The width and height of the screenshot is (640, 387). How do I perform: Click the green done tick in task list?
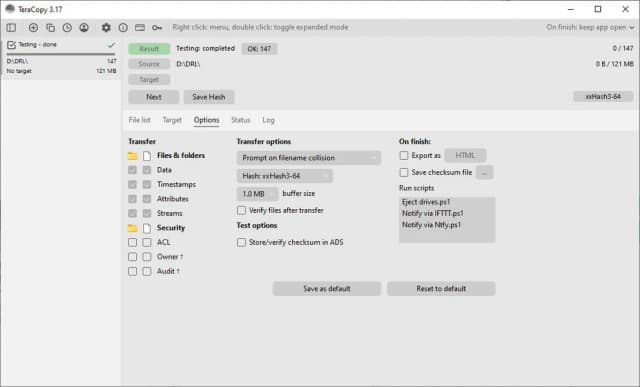click(111, 45)
